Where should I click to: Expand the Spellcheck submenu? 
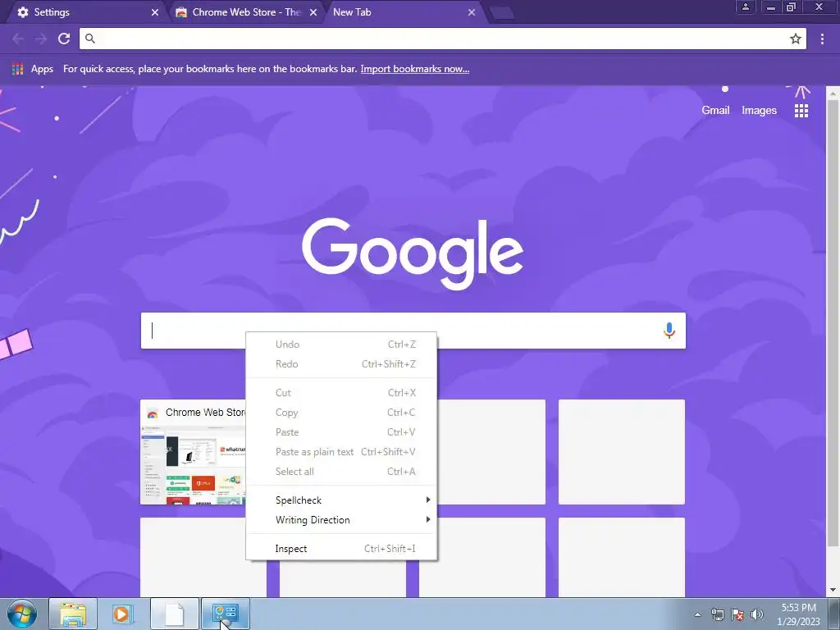[341, 500]
